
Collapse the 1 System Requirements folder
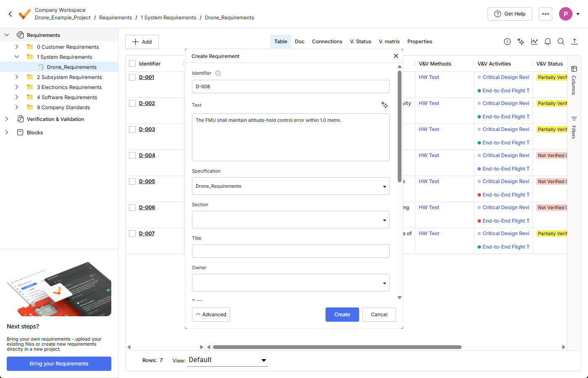tap(17, 57)
